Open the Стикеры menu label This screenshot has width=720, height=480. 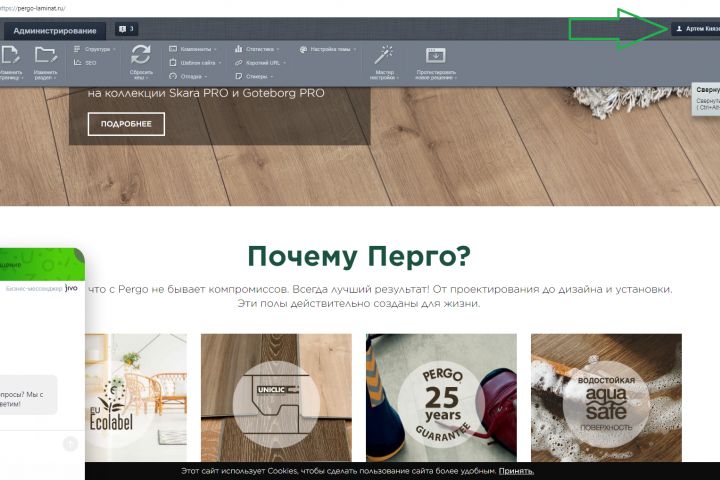click(257, 77)
